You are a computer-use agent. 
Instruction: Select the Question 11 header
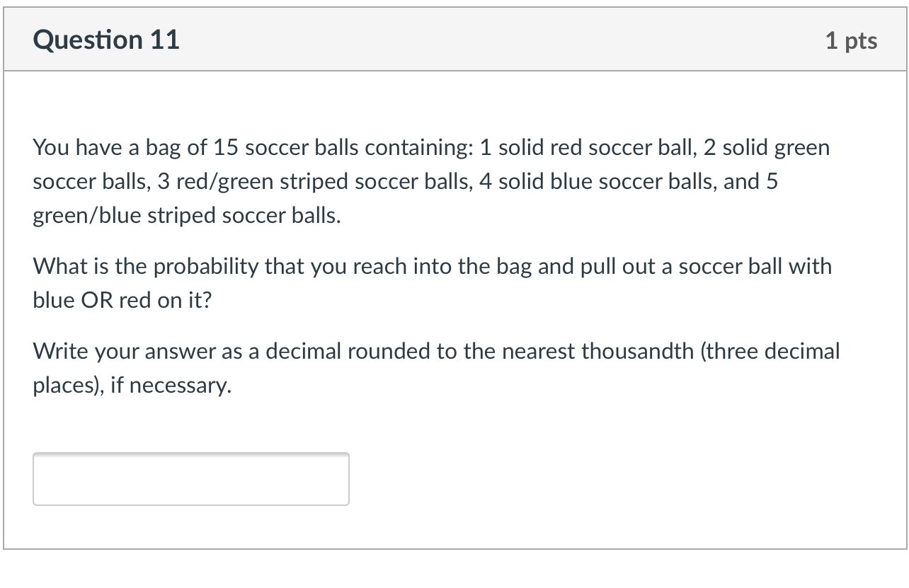(x=106, y=40)
